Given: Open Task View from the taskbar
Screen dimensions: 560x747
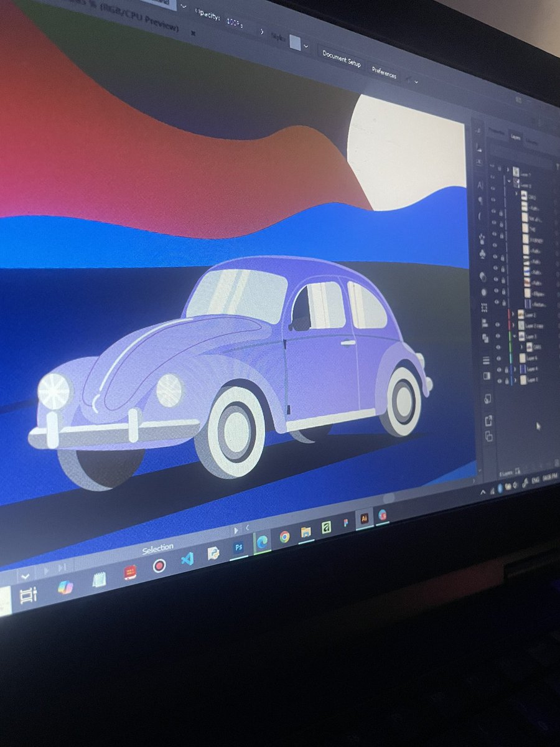Looking at the screenshot, I should pos(28,596).
